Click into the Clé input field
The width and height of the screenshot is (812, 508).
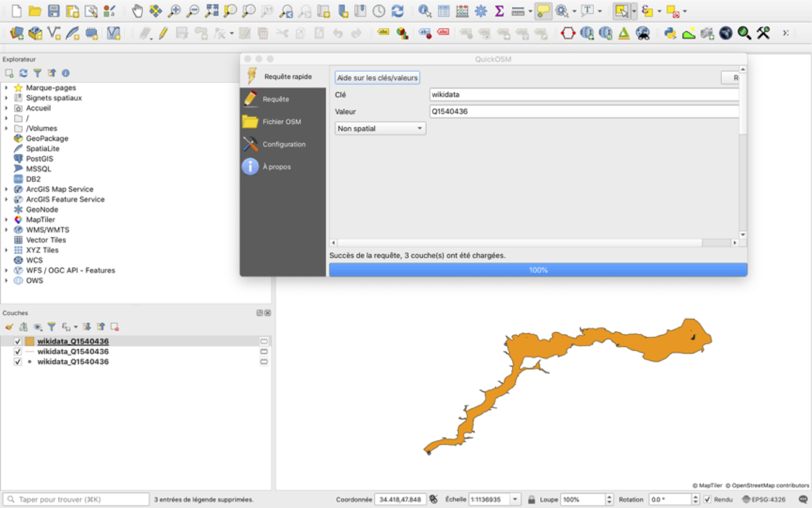coord(584,94)
